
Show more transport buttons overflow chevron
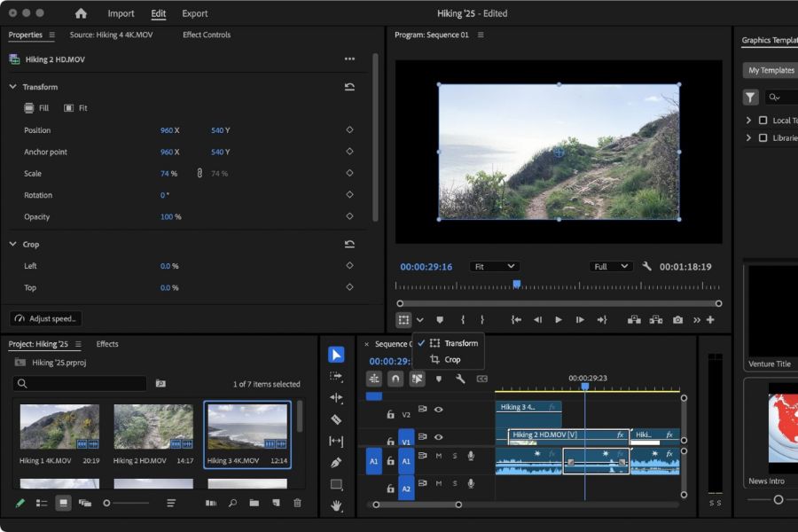pos(696,320)
